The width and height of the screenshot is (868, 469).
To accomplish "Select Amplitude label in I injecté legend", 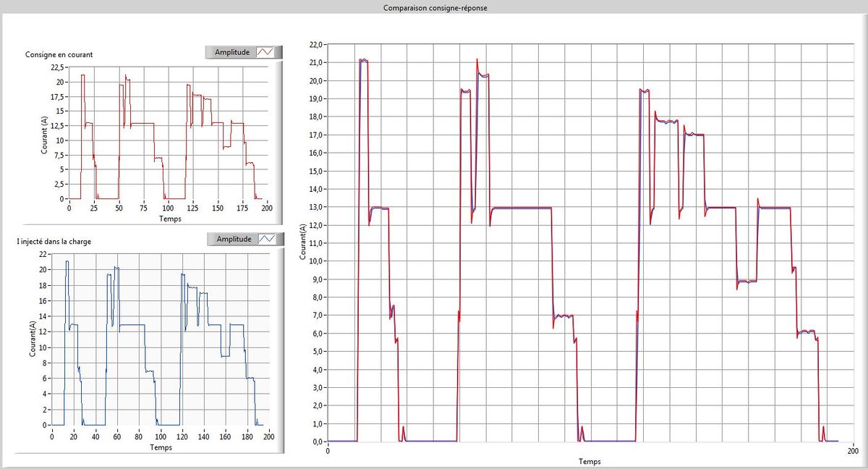I will [x=232, y=239].
